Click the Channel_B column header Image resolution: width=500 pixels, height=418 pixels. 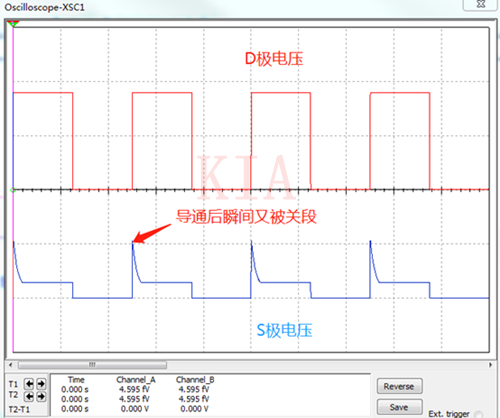(195, 380)
